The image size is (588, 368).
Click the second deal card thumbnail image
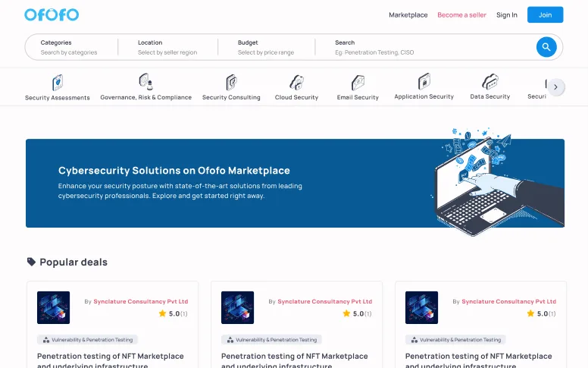tap(237, 307)
